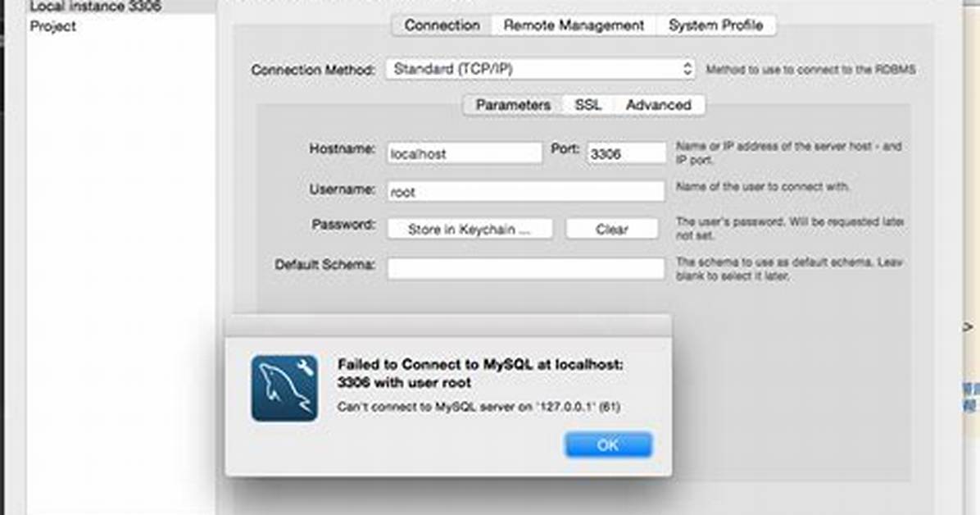This screenshot has height=515, width=980.
Task: Select the Project connection in the sidebar
Action: coord(121,26)
